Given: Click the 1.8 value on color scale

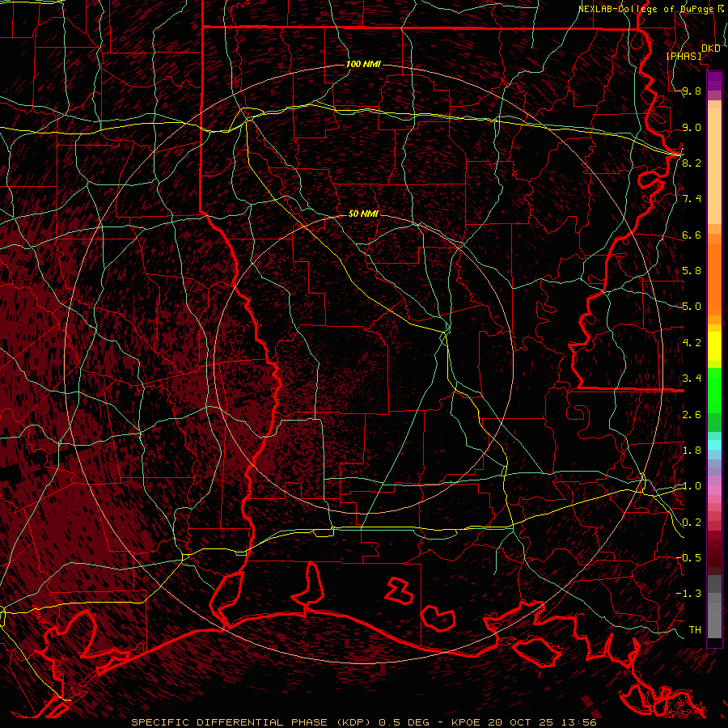Looking at the screenshot, I should point(692,451).
